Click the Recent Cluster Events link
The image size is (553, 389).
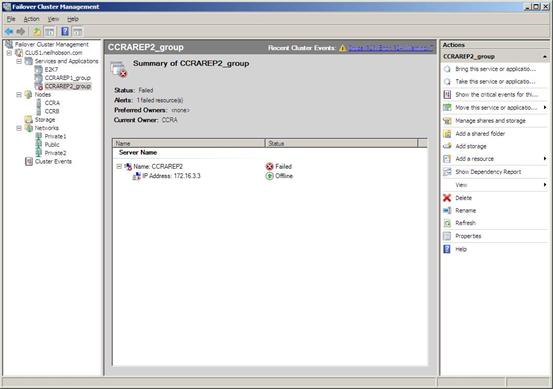coord(390,48)
